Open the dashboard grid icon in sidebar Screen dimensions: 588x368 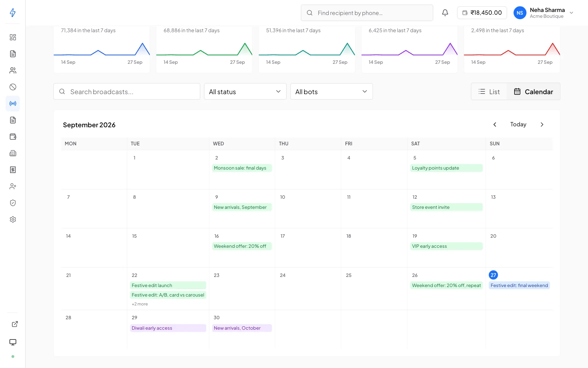(13, 37)
